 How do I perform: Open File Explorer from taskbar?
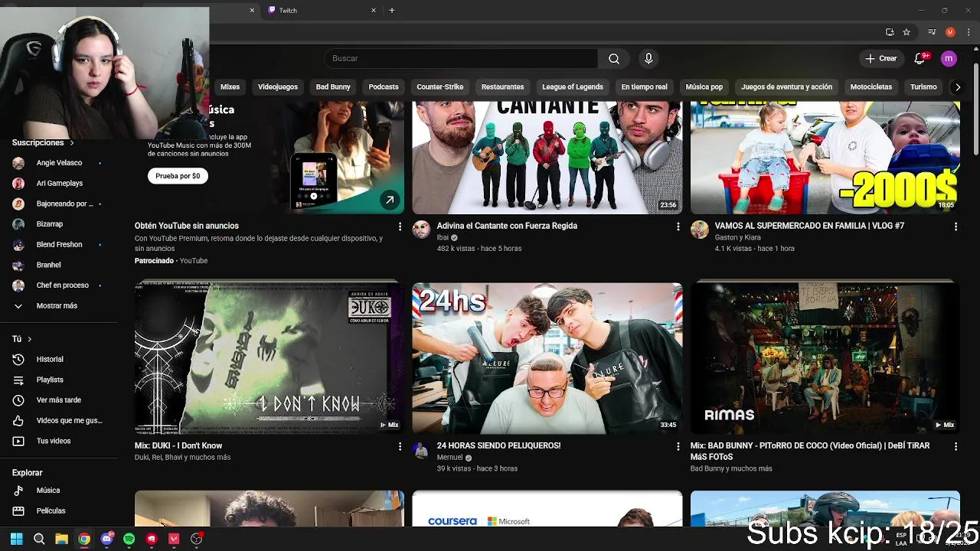click(61, 539)
